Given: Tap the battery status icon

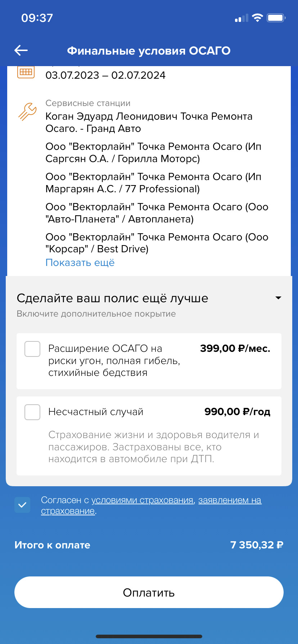Looking at the screenshot, I should pos(276,18).
